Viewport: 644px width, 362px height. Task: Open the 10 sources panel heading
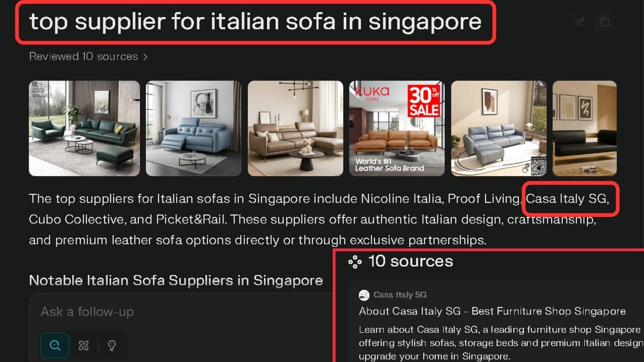411,261
